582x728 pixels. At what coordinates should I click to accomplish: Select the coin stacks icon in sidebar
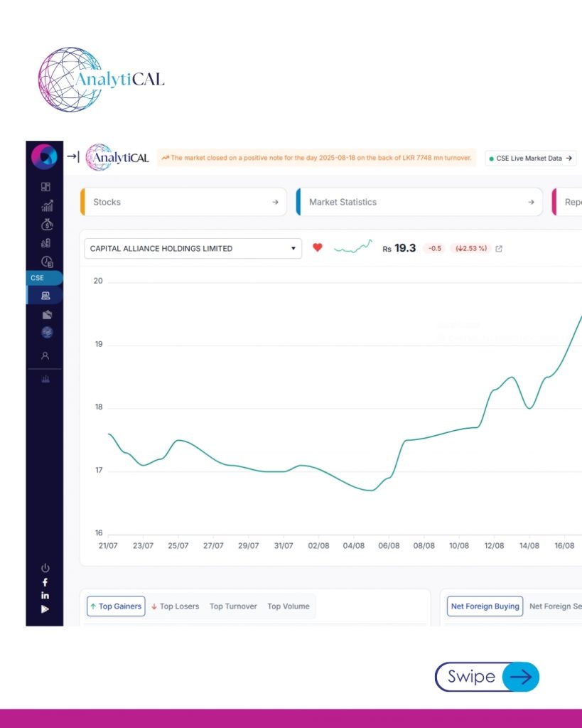click(46, 243)
